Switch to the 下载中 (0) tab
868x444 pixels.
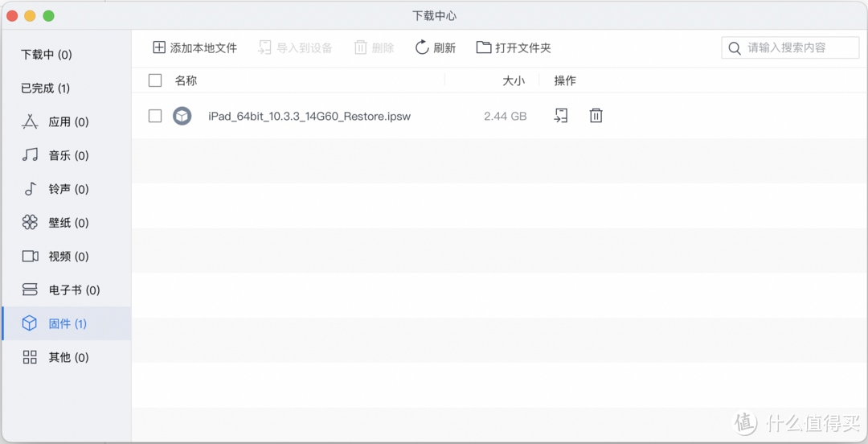47,55
